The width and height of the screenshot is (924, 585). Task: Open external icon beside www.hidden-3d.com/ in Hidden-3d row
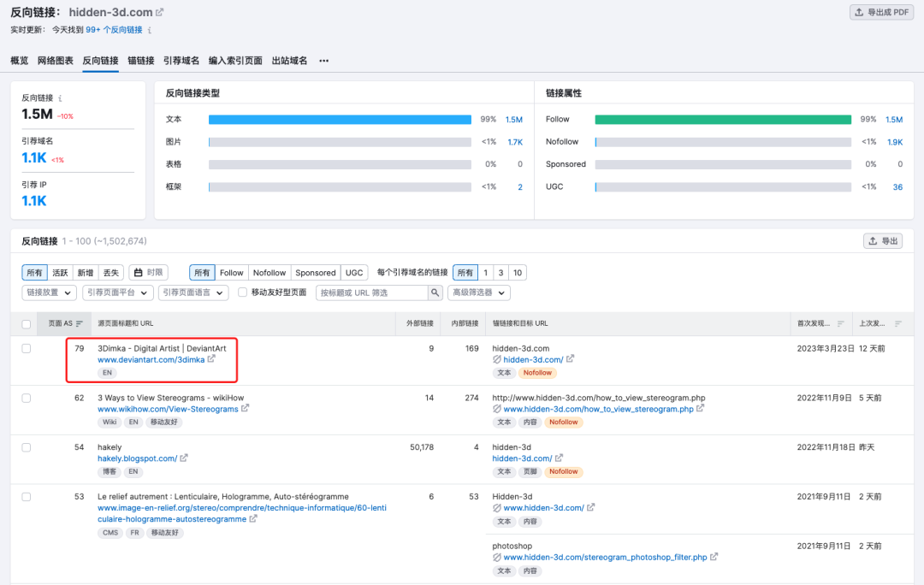590,506
